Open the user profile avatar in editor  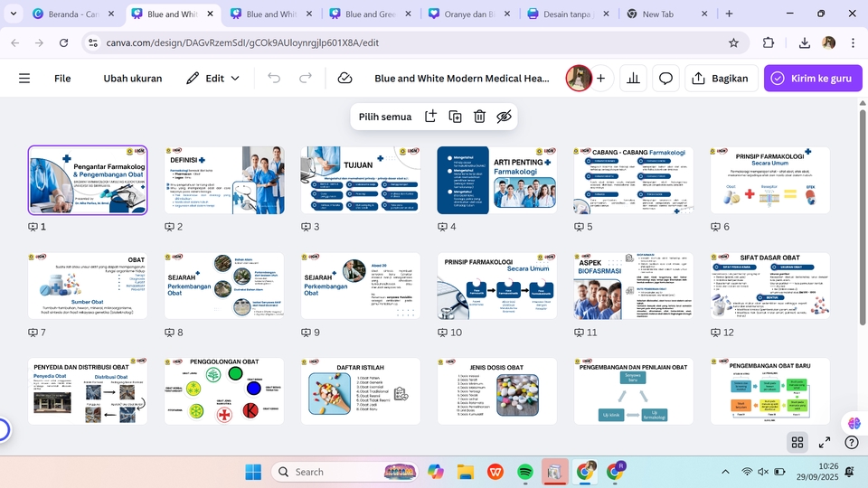click(579, 78)
